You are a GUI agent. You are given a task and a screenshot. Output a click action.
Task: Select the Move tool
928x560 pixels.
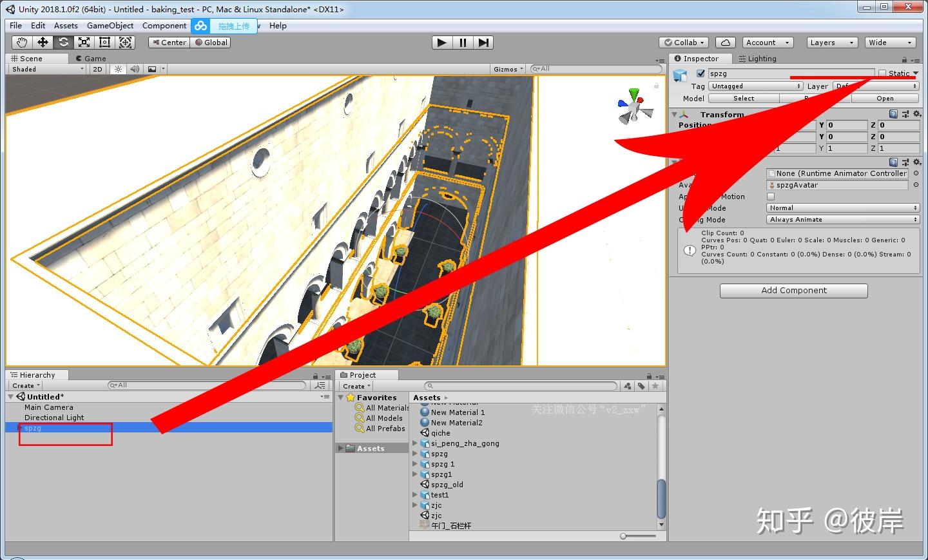point(43,43)
